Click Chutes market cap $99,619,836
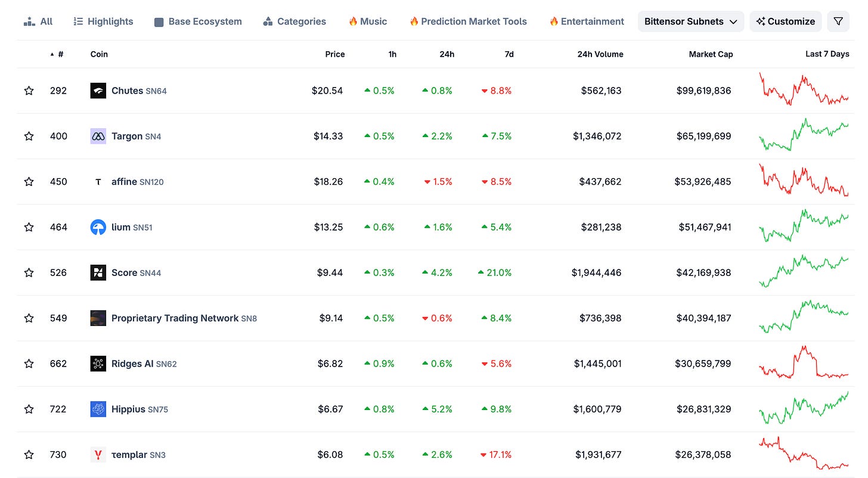The image size is (868, 478). pyautogui.click(x=703, y=91)
